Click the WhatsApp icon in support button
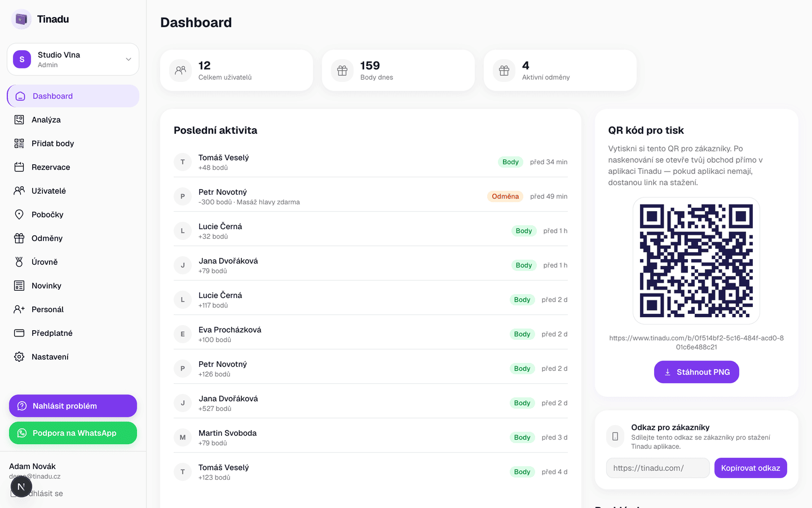The height and width of the screenshot is (508, 812). pyautogui.click(x=22, y=433)
